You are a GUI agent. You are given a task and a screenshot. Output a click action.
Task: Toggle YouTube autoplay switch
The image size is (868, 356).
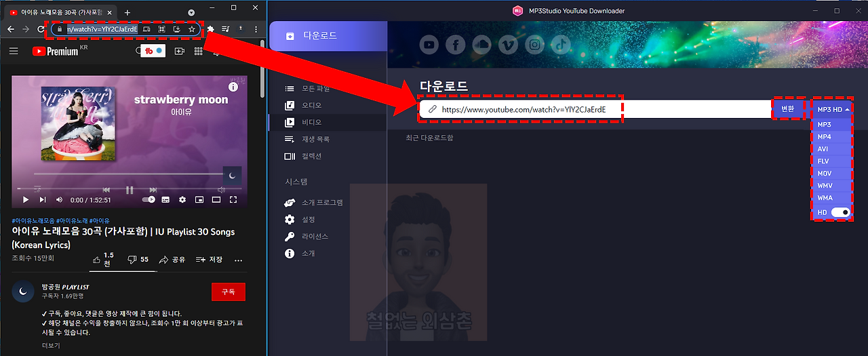149,199
